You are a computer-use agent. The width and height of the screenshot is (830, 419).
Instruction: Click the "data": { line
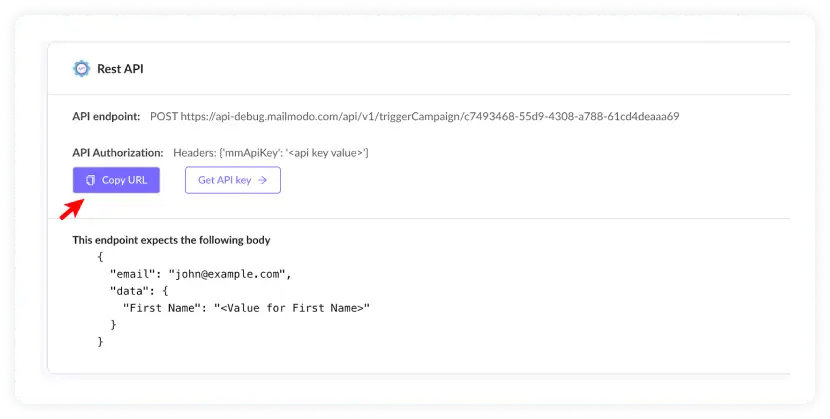[139, 291]
